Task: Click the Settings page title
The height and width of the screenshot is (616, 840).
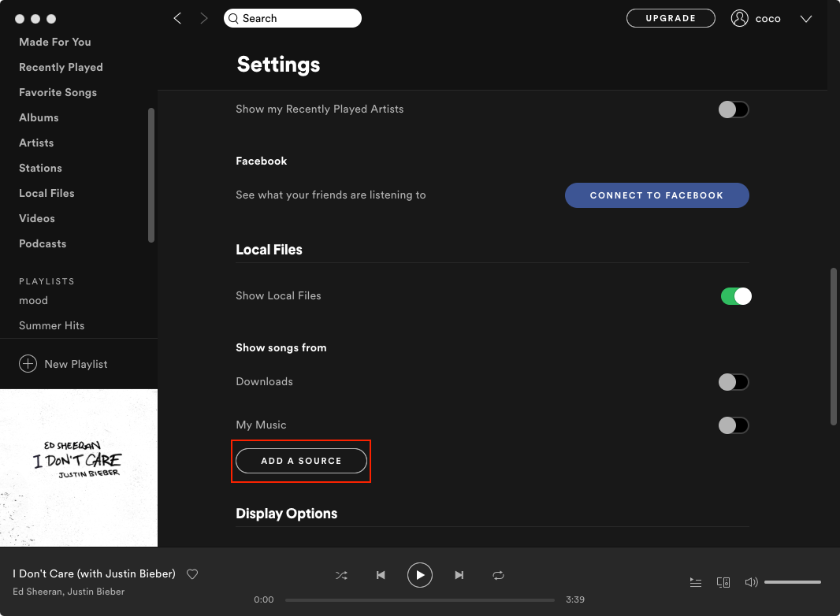Action: tap(278, 65)
